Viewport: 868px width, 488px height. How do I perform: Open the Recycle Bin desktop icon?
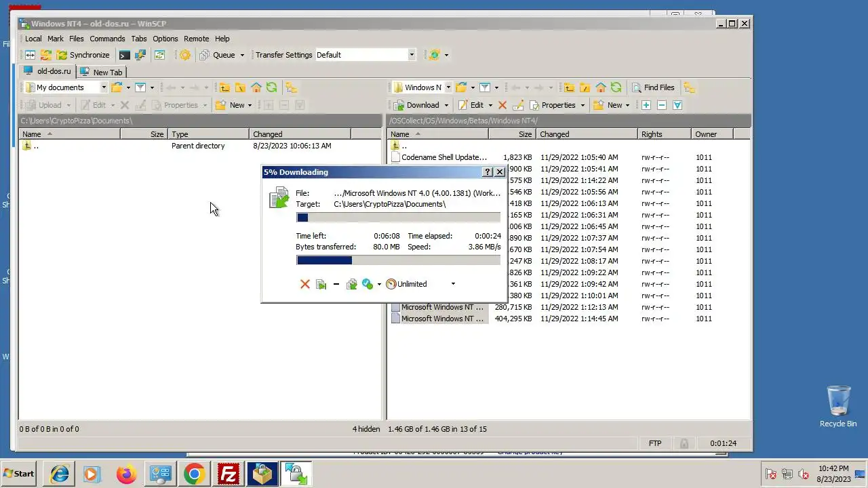click(x=838, y=407)
